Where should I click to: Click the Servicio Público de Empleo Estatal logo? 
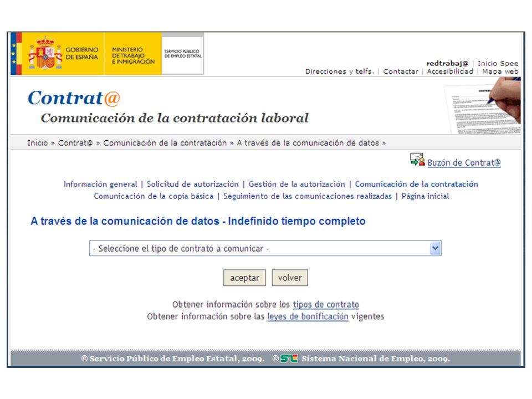[x=183, y=54]
